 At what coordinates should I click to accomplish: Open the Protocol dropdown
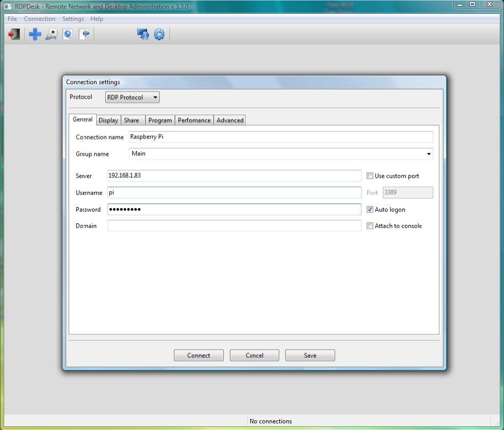[154, 97]
